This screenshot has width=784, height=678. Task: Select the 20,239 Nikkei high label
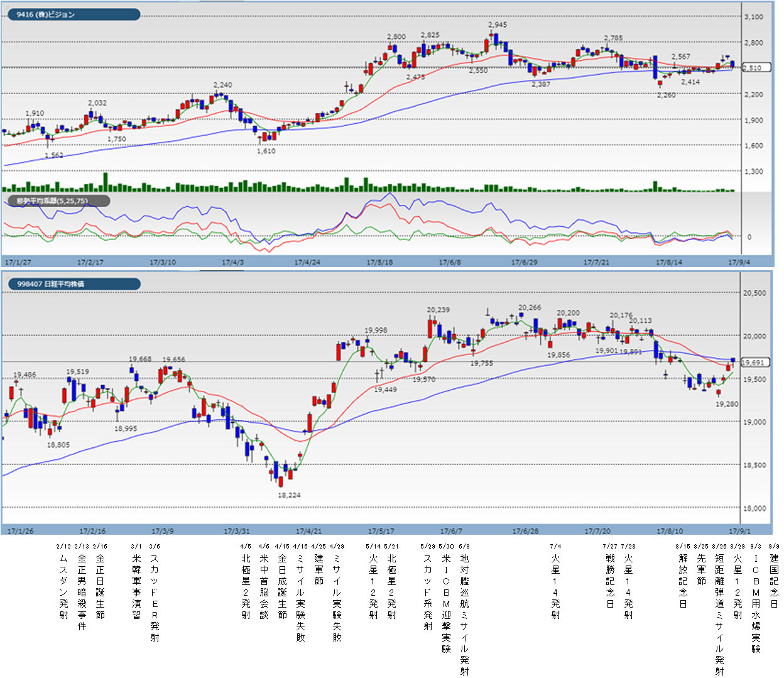click(x=438, y=310)
